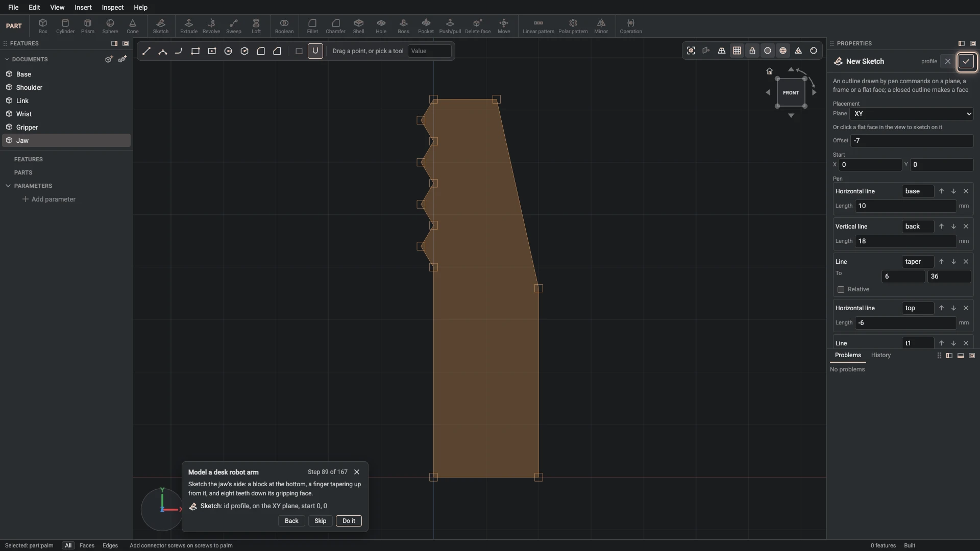Open the Mirror tool

click(x=601, y=26)
